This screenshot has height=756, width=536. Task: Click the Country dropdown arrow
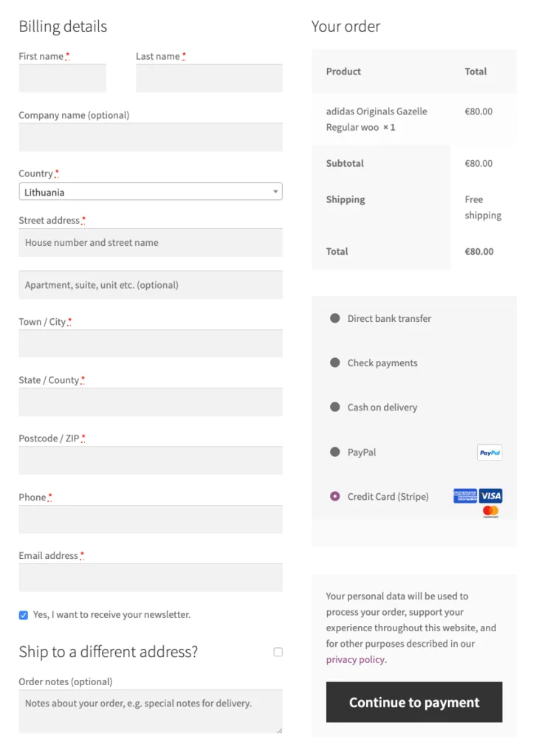[x=275, y=191]
